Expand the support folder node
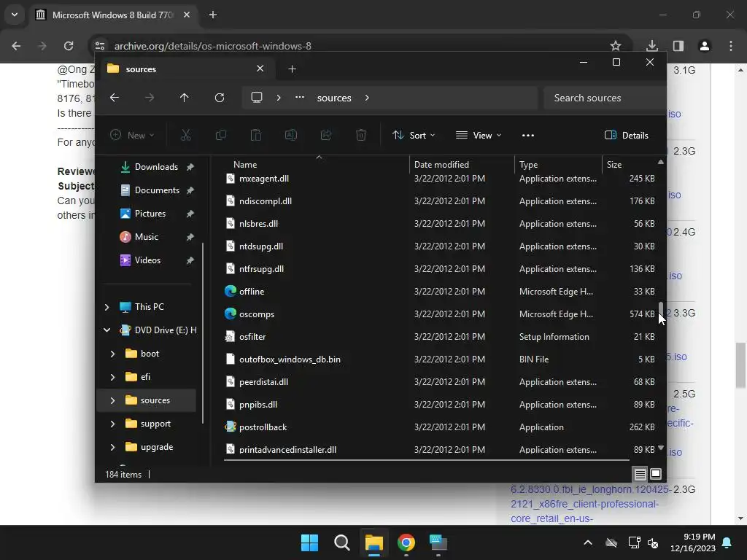This screenshot has width=747, height=560. (112, 424)
